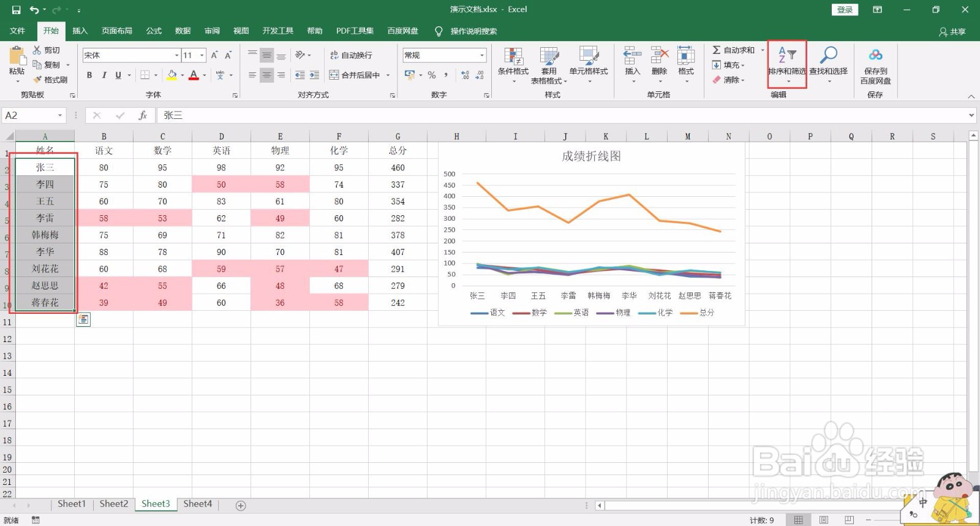Click the decrease indent icon
Image resolution: width=980 pixels, height=526 pixels.
(300, 75)
